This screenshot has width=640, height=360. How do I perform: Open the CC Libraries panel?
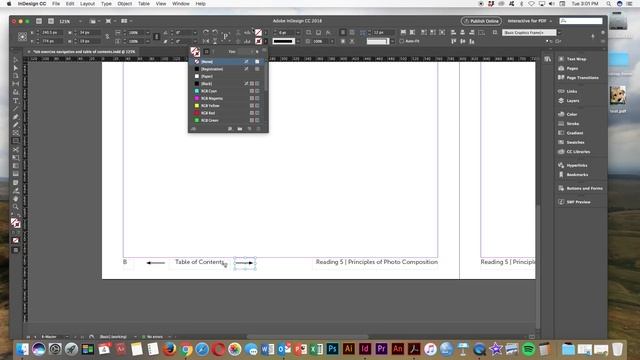tap(578, 152)
